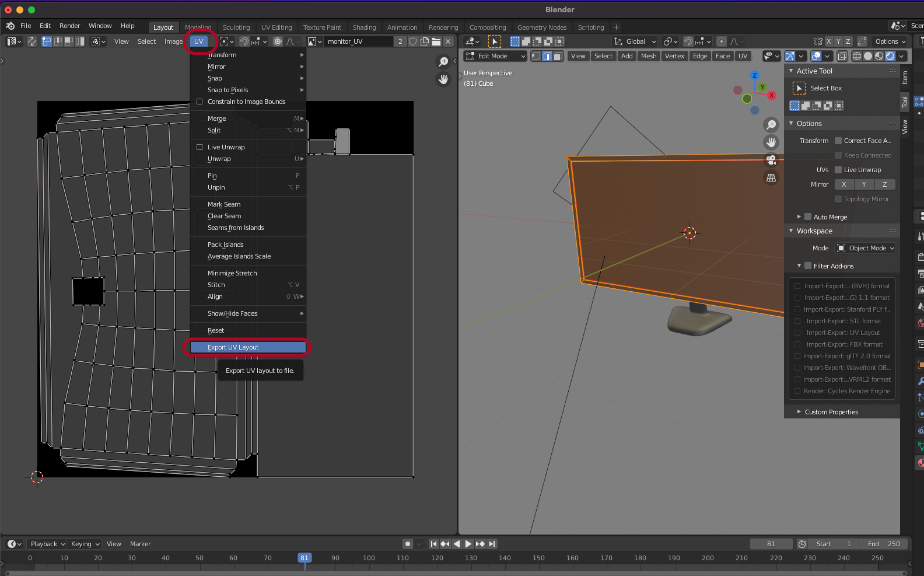924x576 pixels.
Task: Select mesh vertex select mode icon
Action: (536, 56)
